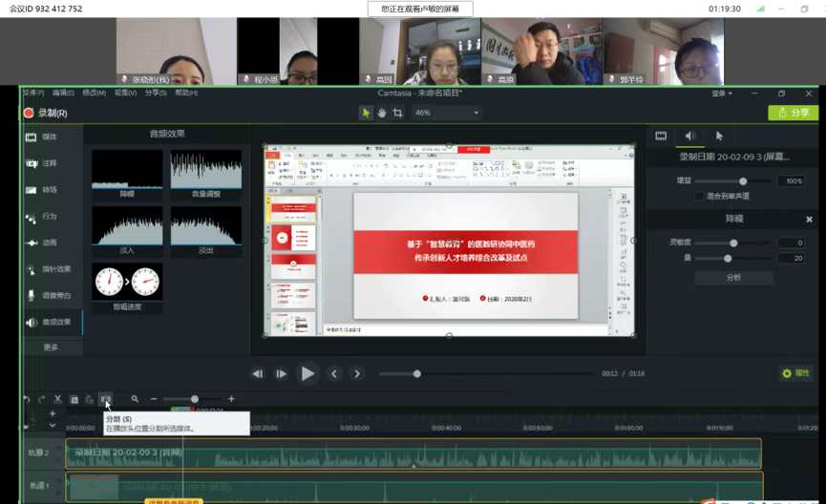Click the timeline zoom out minus icon
Viewport: 826px width, 504px height.
(154, 399)
